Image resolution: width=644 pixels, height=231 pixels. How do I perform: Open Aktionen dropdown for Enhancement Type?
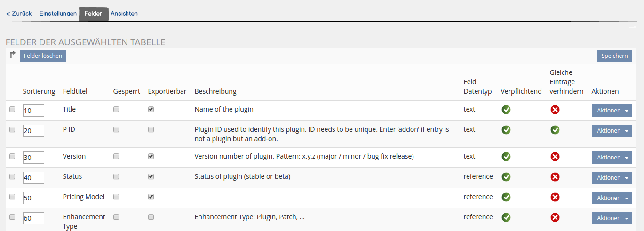tap(612, 218)
